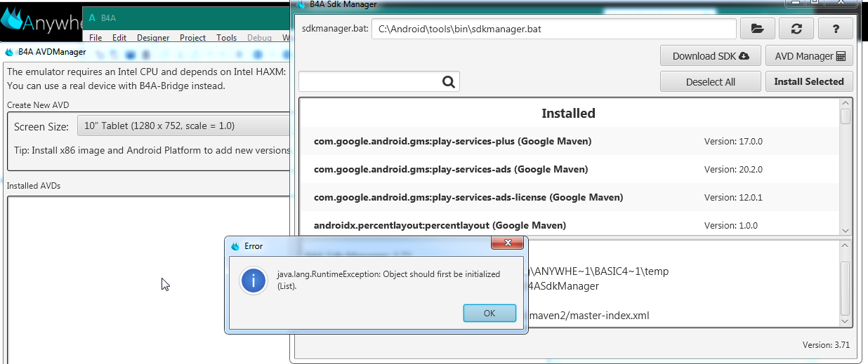Image resolution: width=868 pixels, height=364 pixels.
Task: Open File menu in B4A window
Action: point(96,38)
